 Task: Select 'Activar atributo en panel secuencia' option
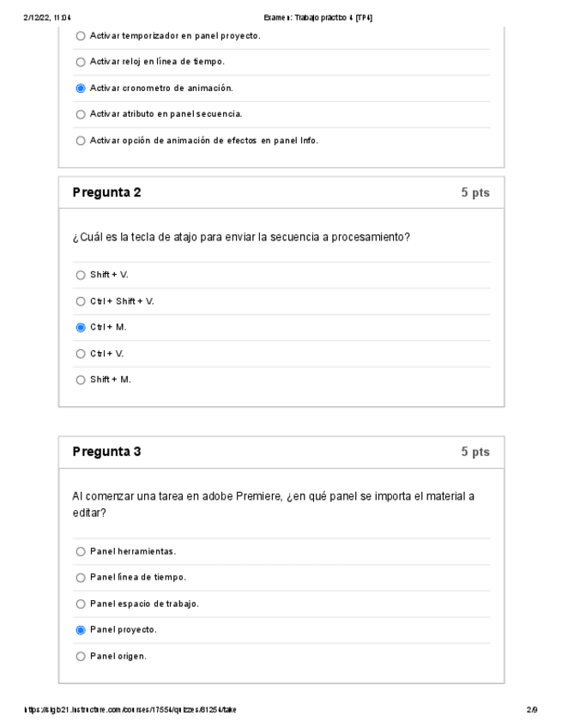pyautogui.click(x=81, y=114)
